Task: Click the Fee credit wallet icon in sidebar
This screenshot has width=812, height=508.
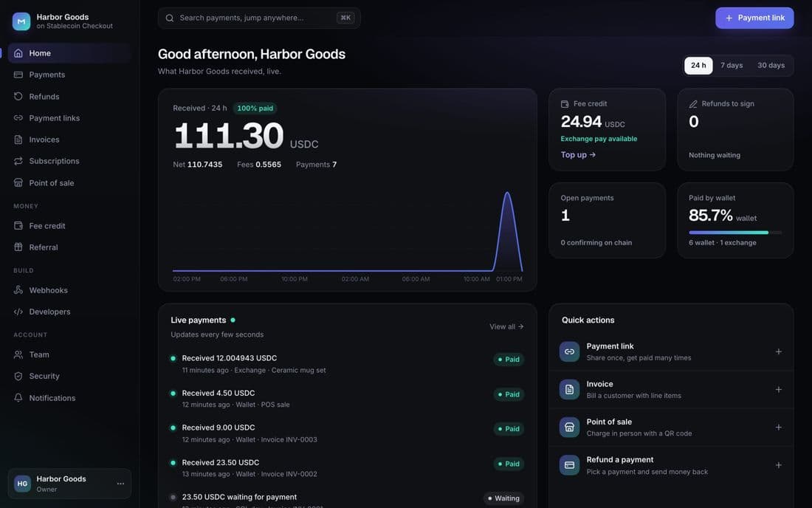Action: coord(18,226)
